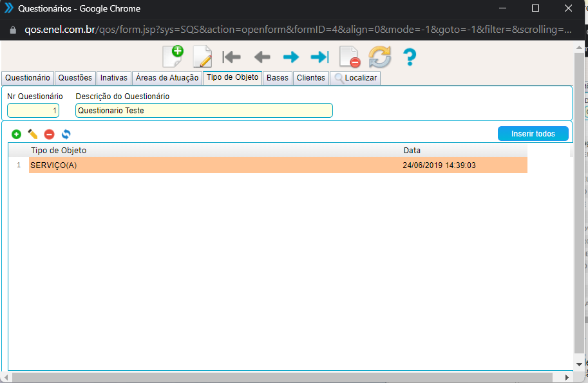The width and height of the screenshot is (588, 383).
Task: Click the new record icon with green plus
Action: tap(172, 57)
